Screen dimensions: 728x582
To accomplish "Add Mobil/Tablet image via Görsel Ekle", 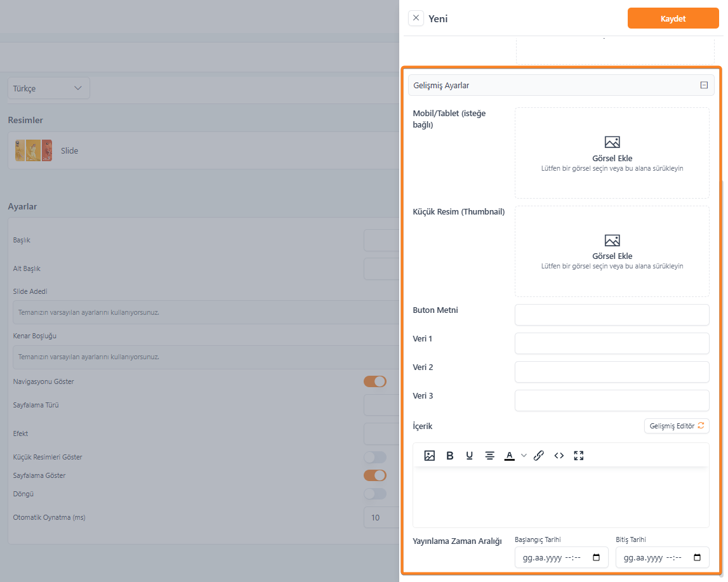I will coord(612,153).
